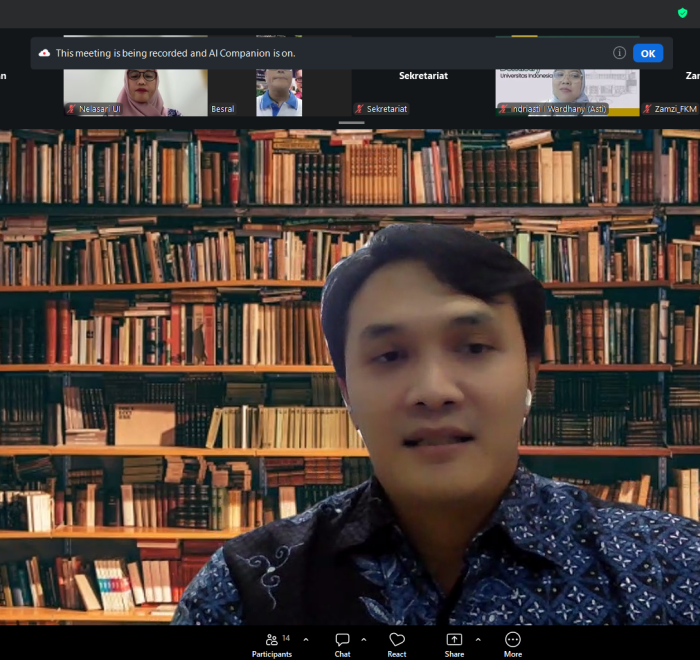
Task: Open the green encryption shield icon
Action: click(682, 13)
